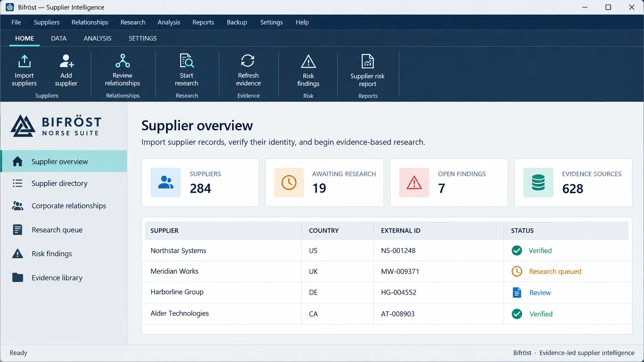Click Alder Technologies verified check icon
Image resolution: width=644 pixels, height=362 pixels.
517,314
